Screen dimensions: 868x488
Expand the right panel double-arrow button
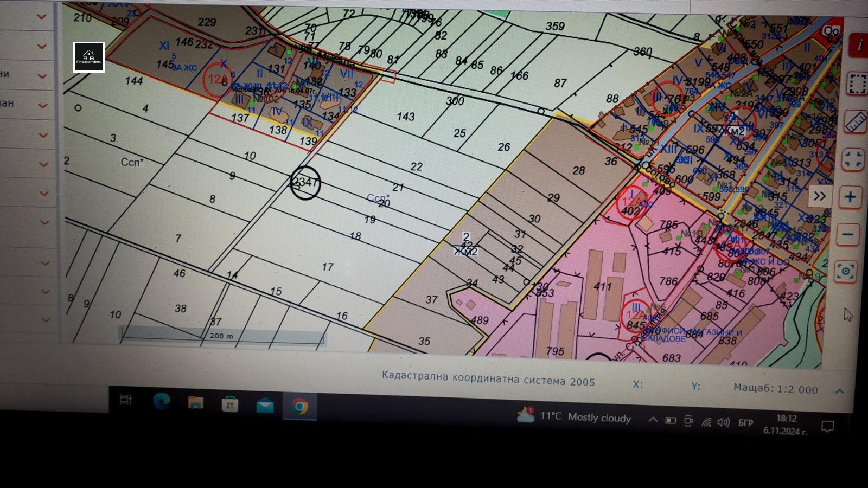click(x=819, y=196)
